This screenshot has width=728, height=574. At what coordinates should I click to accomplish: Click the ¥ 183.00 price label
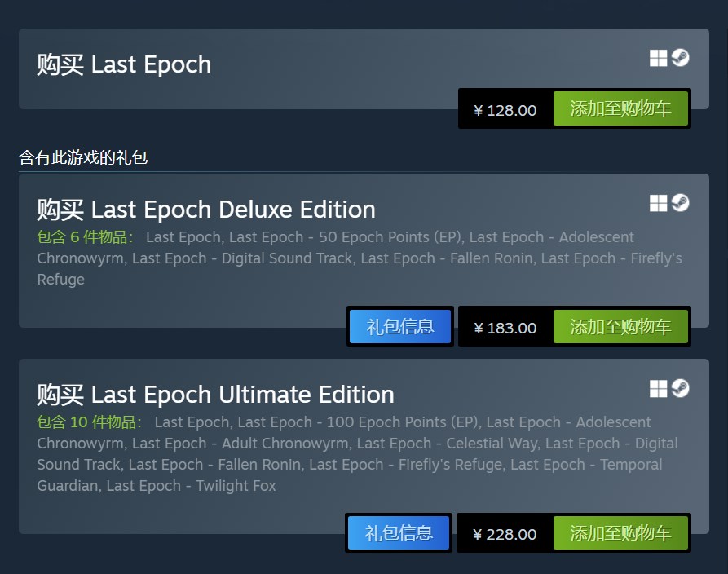[505, 328]
